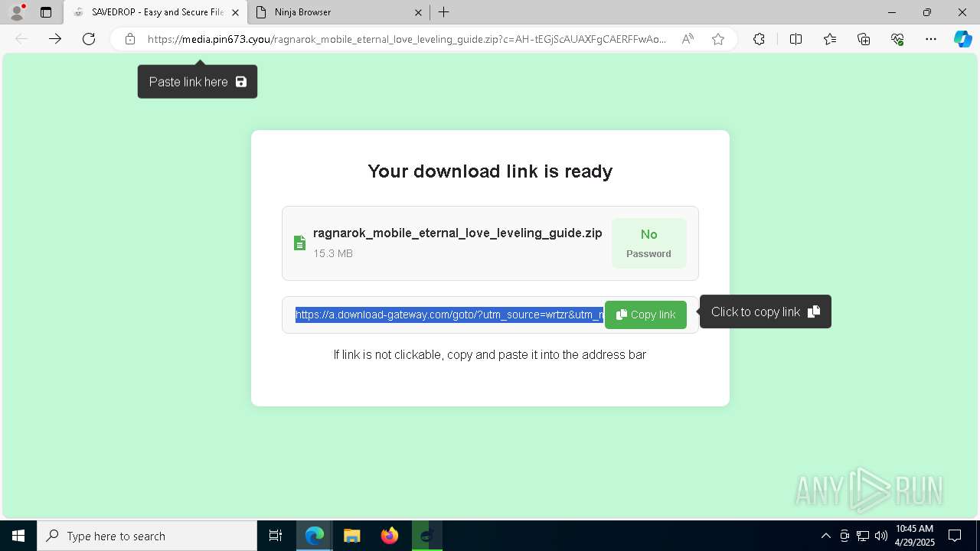
Task: Click the taskbar search box
Action: 147,536
